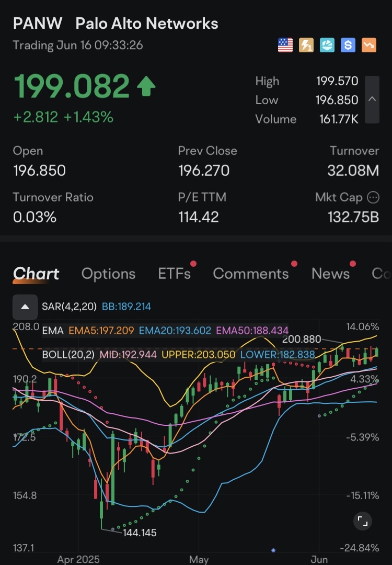Switch to the Options tab
Screen dimensions: 392x565
click(x=108, y=274)
